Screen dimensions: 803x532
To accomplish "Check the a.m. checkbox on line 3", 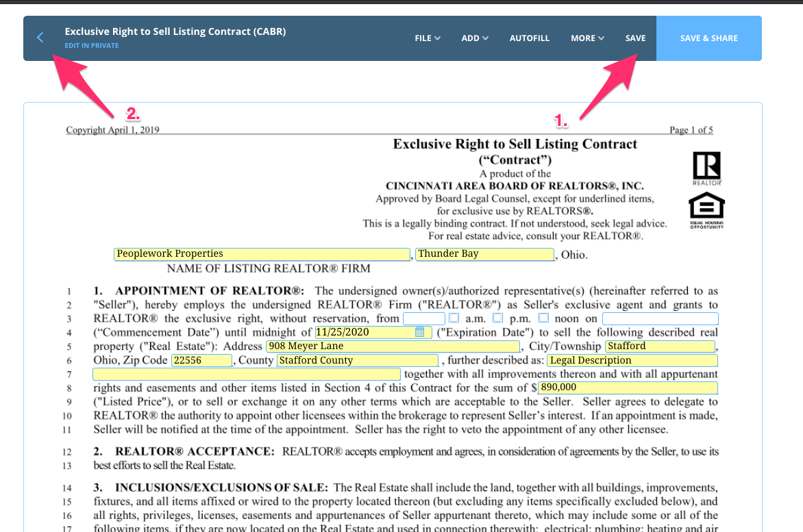I will pos(455,318).
